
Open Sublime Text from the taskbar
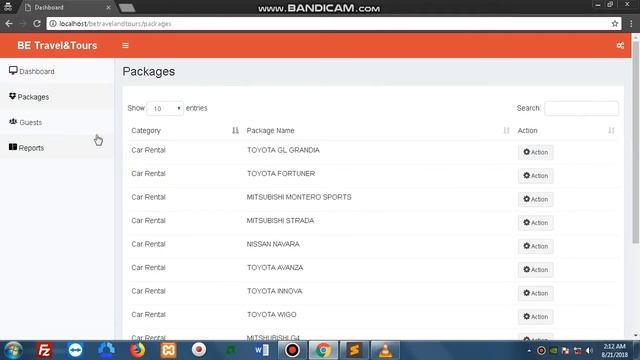tap(354, 350)
